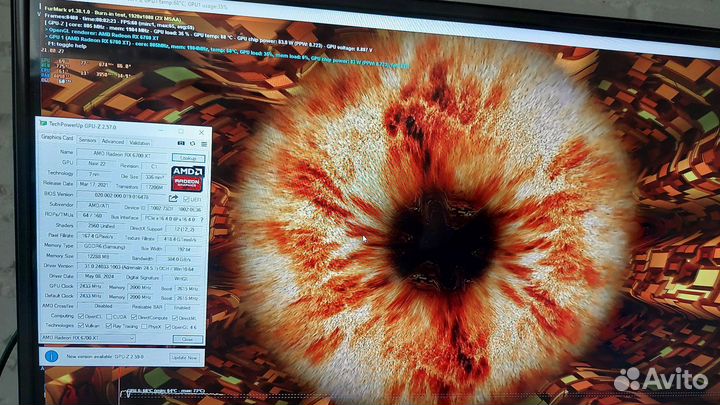This screenshot has height=405, width=720.
Task: Click the GPU Clock row Boost value
Action: click(x=187, y=289)
